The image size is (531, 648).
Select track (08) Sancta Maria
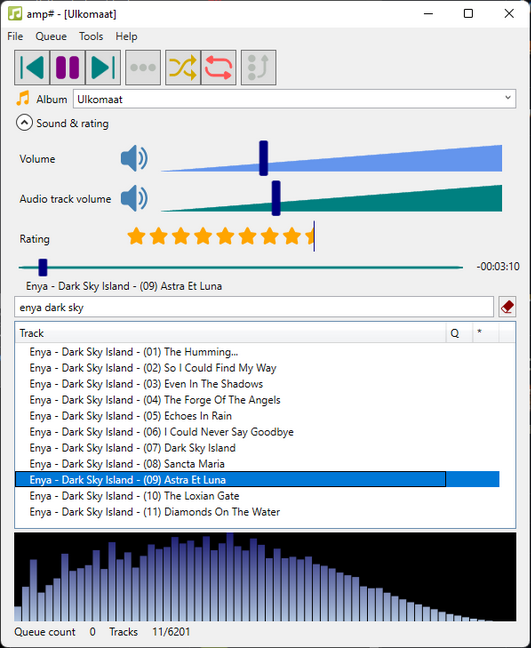(x=257, y=464)
